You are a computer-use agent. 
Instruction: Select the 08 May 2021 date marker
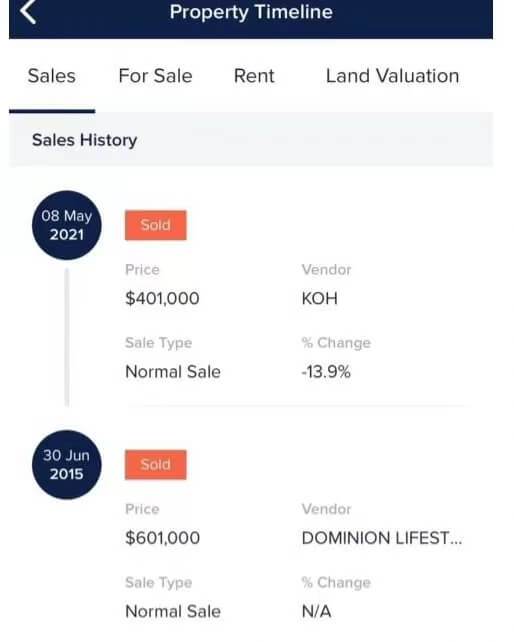click(x=67, y=225)
